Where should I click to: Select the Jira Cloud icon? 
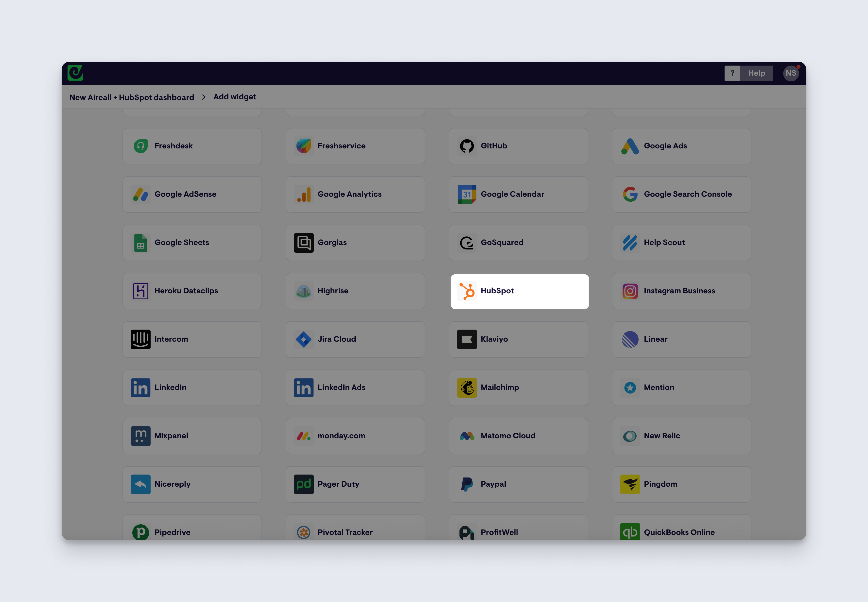(304, 339)
